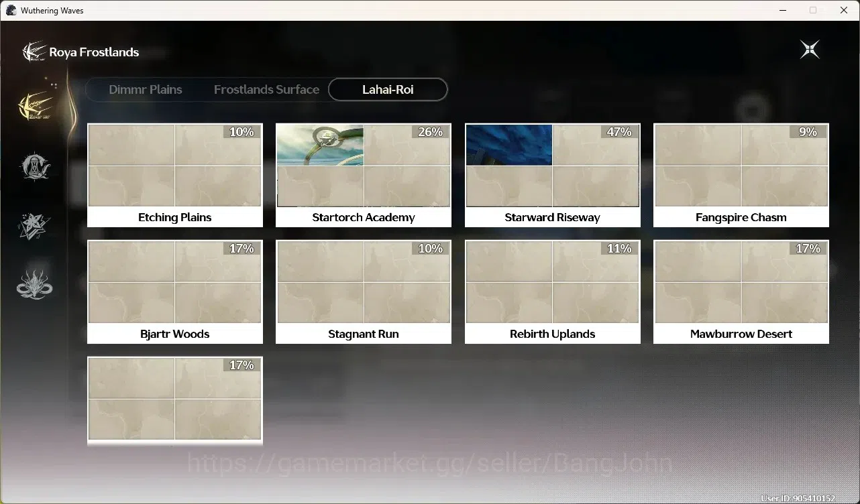The image size is (860, 504).
Task: Select the star-shaped region emblem in sidebar
Action: [34, 225]
